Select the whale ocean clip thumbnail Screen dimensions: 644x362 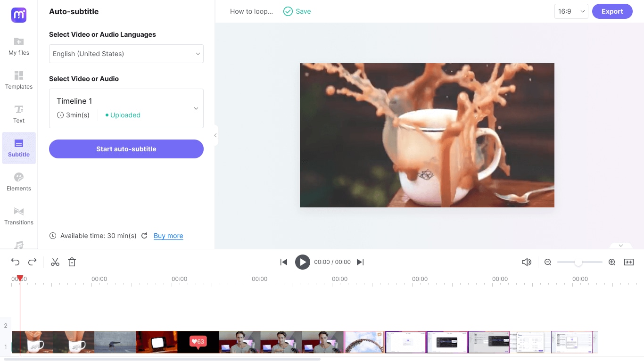(x=115, y=342)
